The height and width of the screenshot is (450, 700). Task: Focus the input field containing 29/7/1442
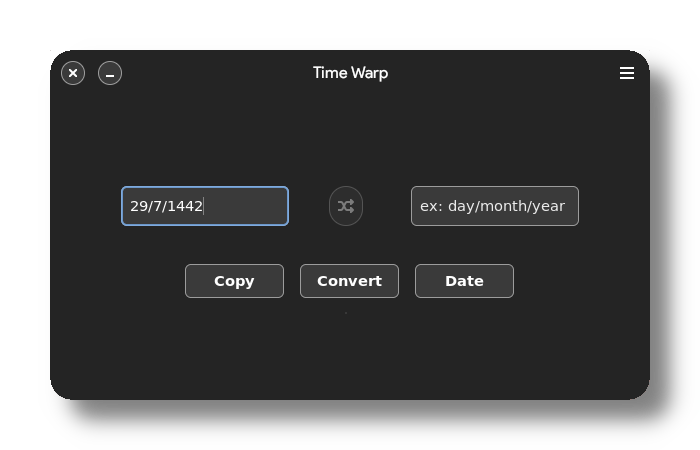tap(205, 206)
